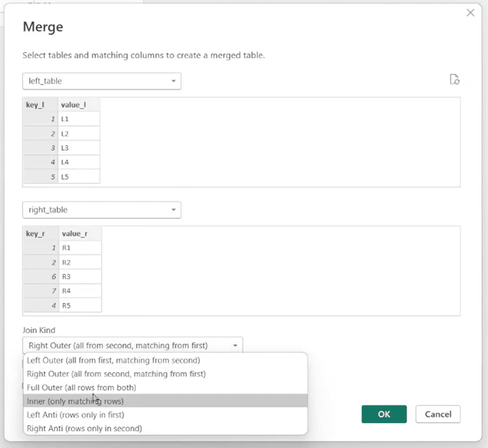The image size is (488, 448).
Task: Click cell R4 in right table
Action: click(80, 291)
